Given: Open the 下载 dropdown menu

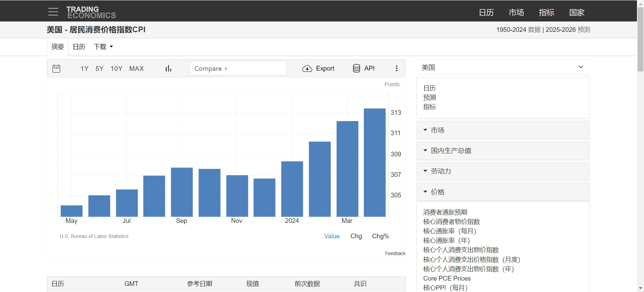Looking at the screenshot, I should pyautogui.click(x=103, y=47).
